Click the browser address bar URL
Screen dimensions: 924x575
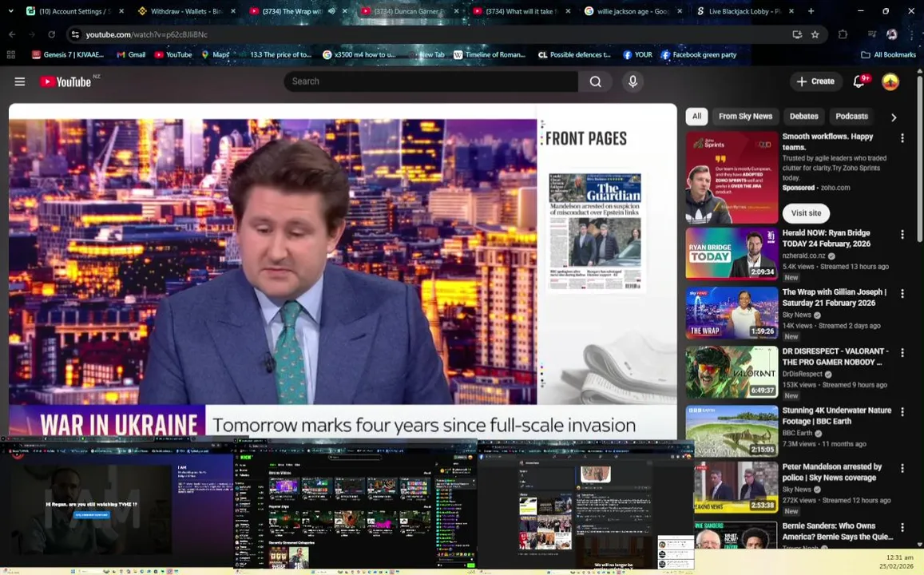(147, 35)
